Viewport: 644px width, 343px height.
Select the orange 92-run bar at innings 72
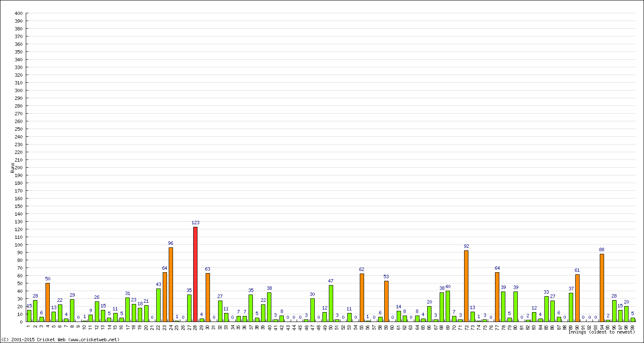[x=466, y=286]
